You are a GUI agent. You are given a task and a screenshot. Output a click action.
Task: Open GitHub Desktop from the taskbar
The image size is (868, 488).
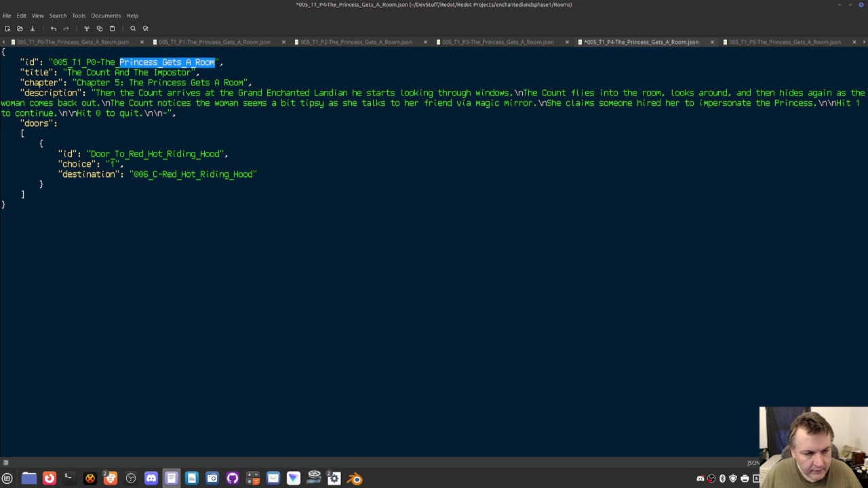(x=232, y=479)
